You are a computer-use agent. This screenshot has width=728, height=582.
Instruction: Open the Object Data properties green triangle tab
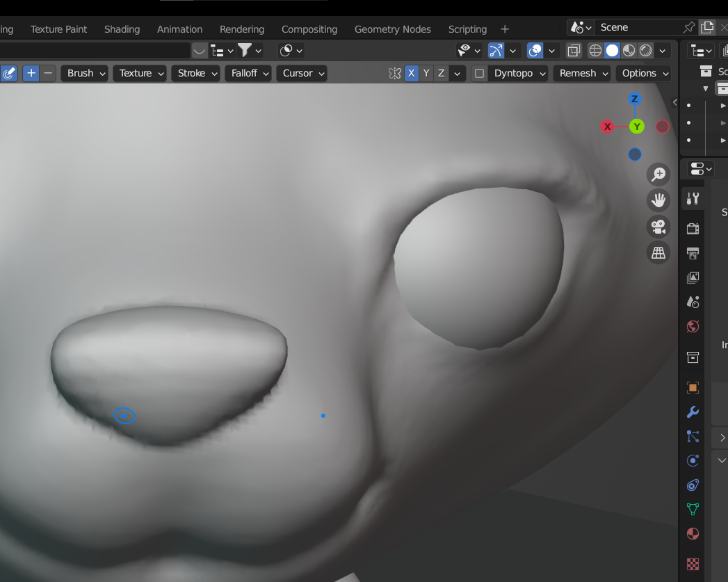tap(693, 509)
